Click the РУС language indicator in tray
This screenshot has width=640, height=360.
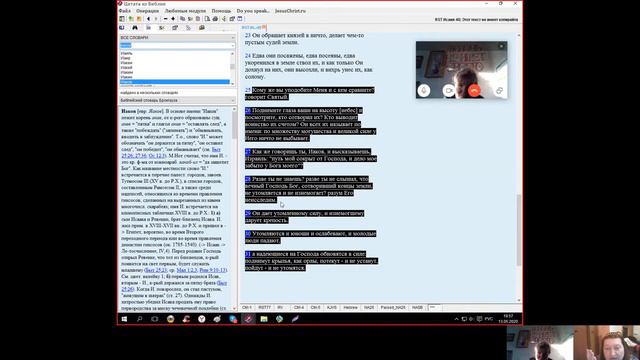click(x=489, y=319)
